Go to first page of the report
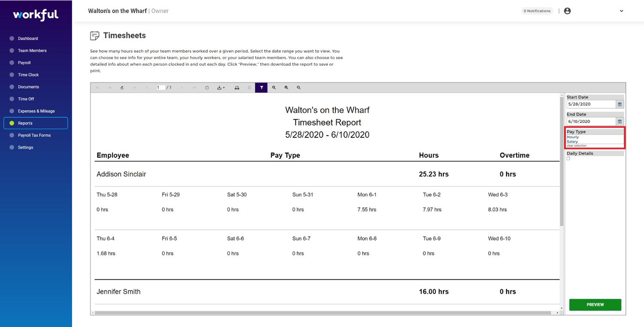The height and width of the screenshot is (327, 644). click(135, 88)
